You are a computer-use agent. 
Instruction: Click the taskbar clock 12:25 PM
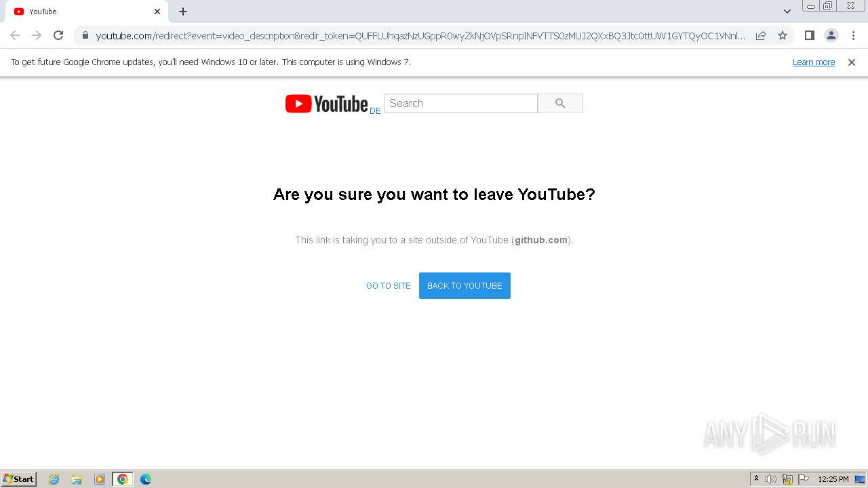tap(833, 479)
